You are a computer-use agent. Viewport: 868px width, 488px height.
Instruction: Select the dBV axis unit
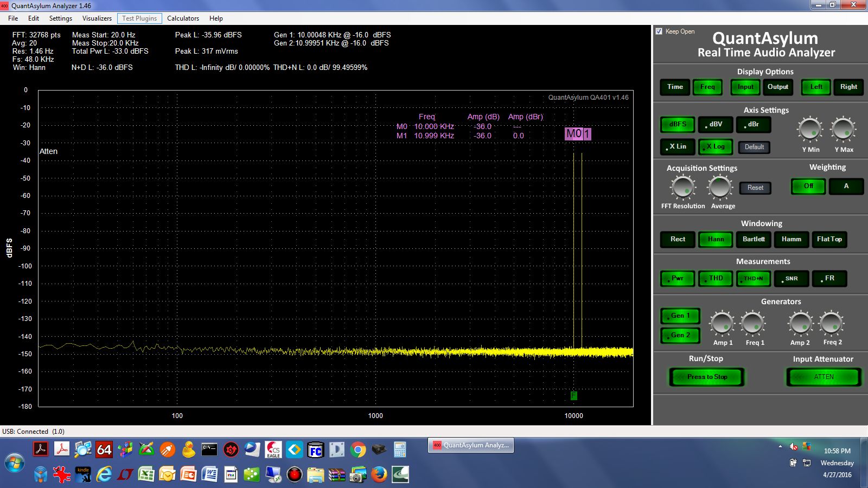[x=716, y=124]
